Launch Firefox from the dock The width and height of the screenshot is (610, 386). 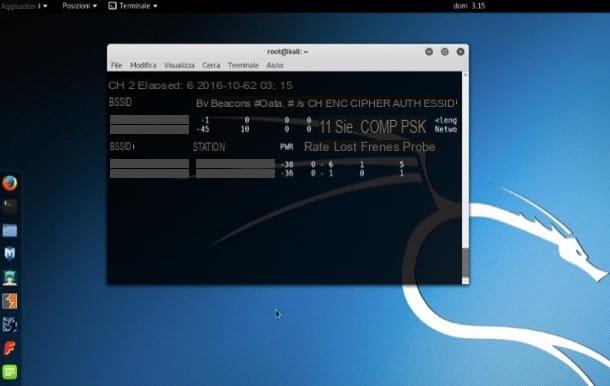(9, 183)
